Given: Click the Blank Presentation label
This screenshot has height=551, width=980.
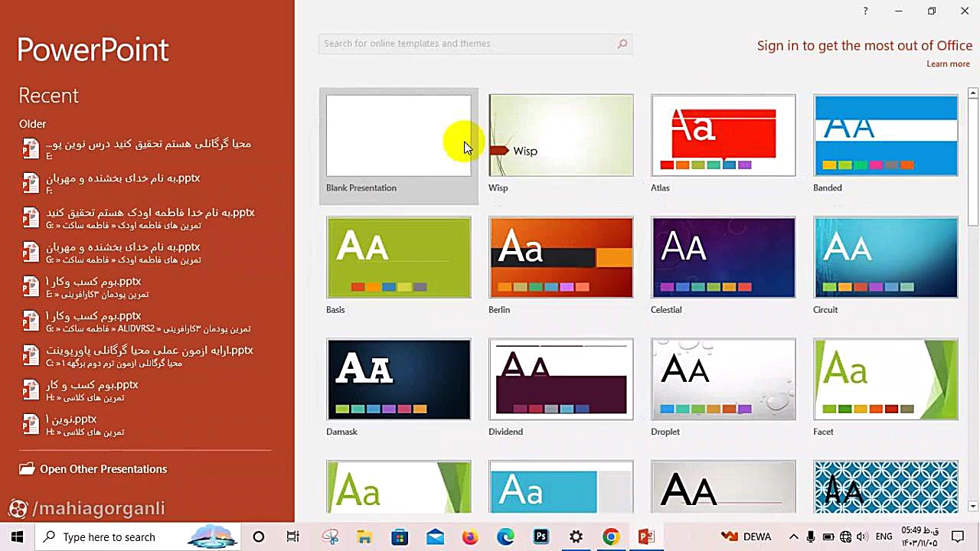Looking at the screenshot, I should tap(361, 187).
